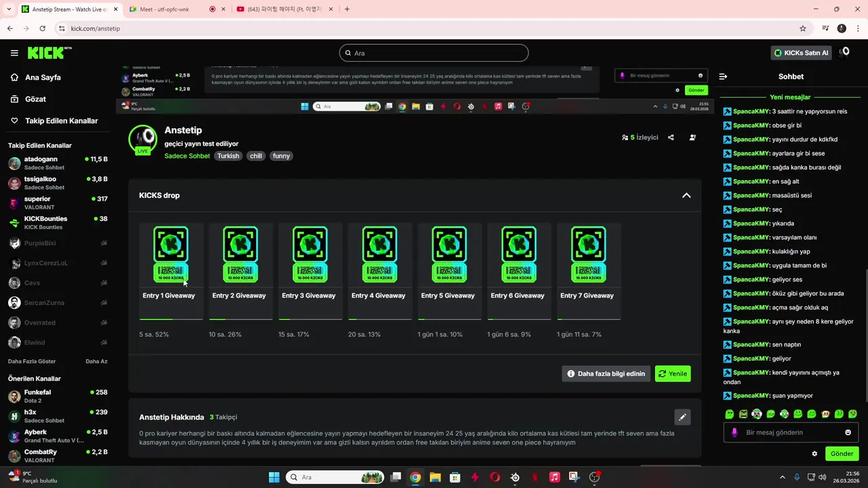Click the follow user icon next to share

coord(692,138)
